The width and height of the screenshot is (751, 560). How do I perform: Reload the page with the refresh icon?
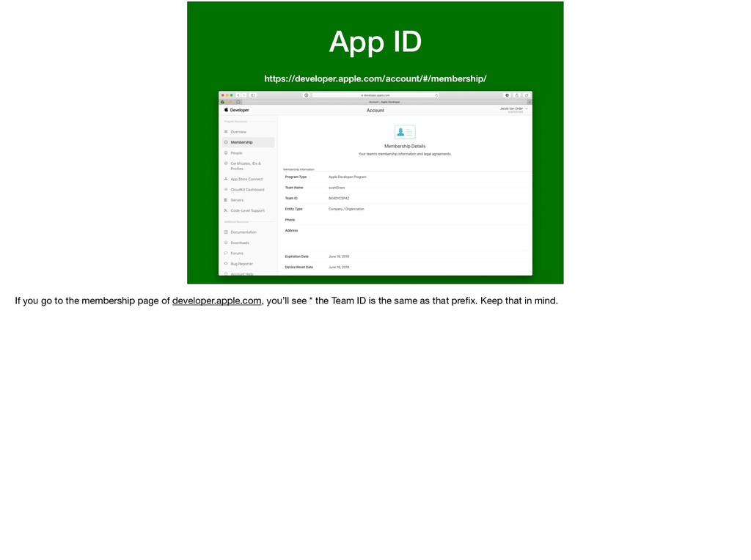coord(436,95)
